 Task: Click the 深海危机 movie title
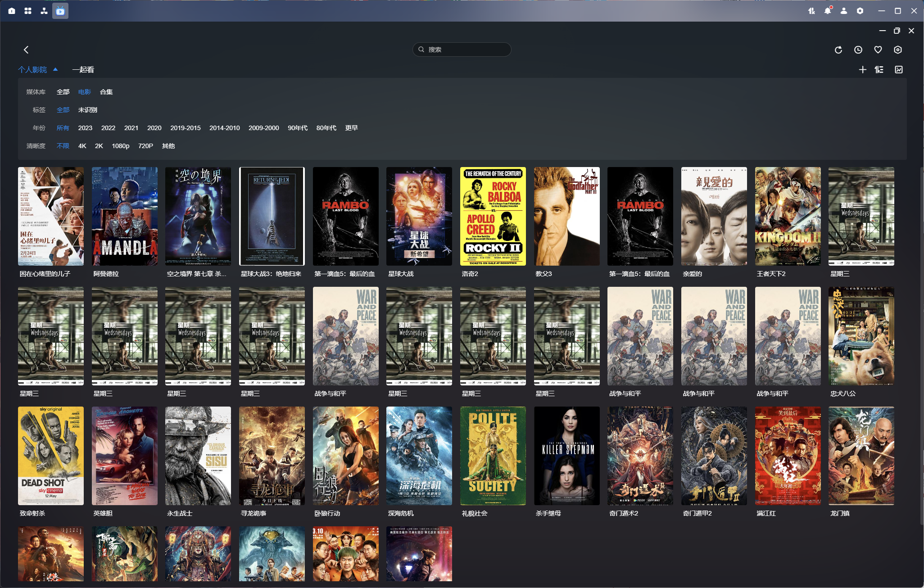[x=401, y=513]
